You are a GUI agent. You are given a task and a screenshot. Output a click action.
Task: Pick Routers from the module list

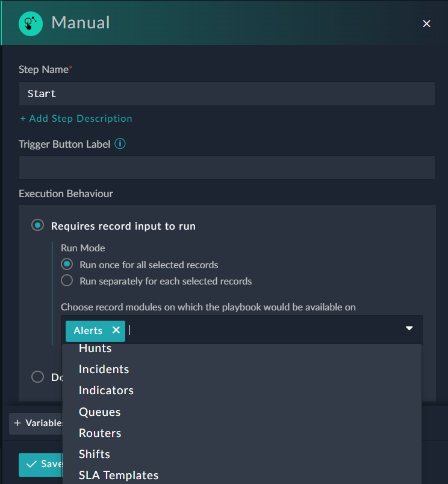point(241,433)
